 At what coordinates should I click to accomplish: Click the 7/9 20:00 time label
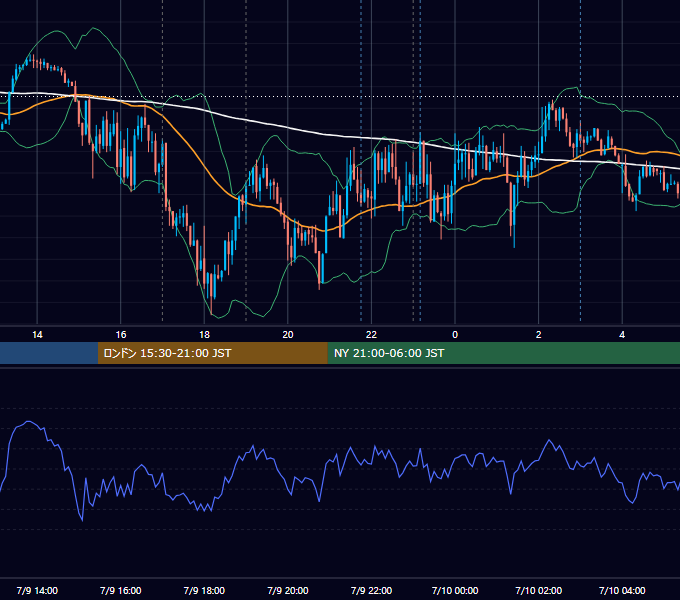(288, 590)
